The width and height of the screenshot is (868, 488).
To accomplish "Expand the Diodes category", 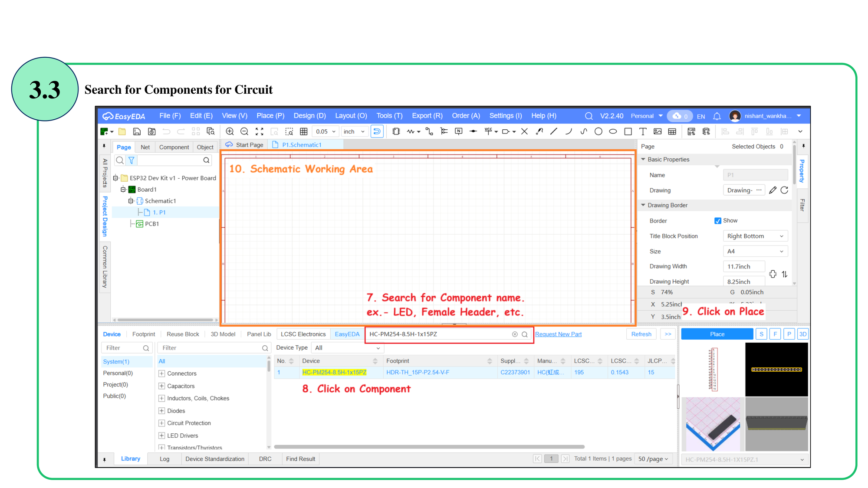I will point(162,411).
